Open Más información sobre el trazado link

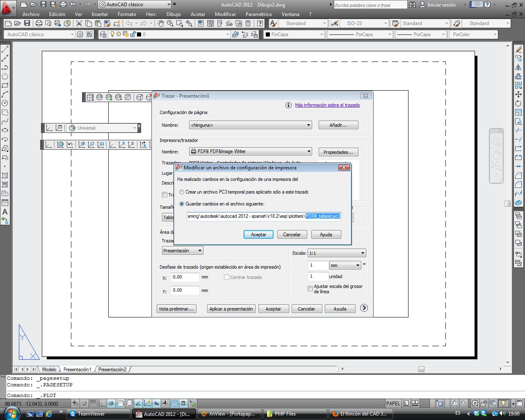point(327,105)
